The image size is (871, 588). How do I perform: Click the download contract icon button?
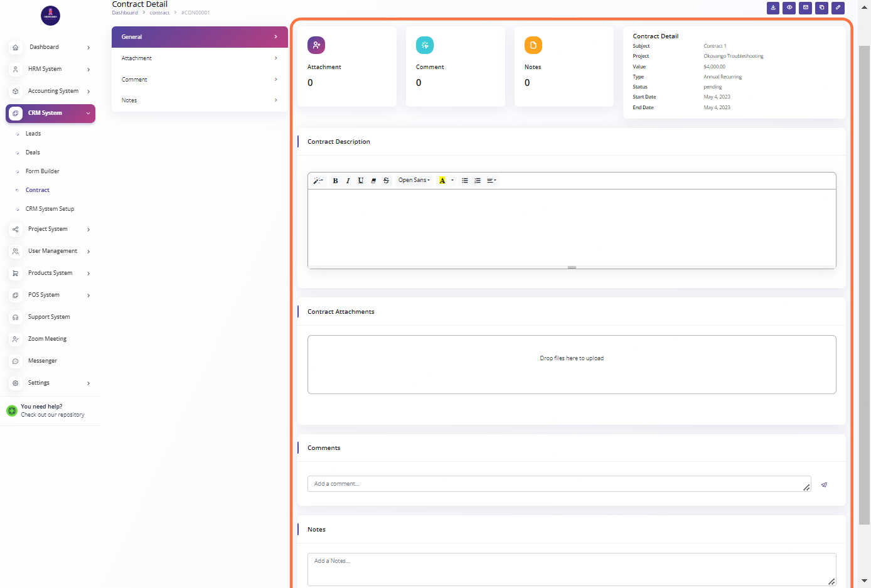pos(773,8)
